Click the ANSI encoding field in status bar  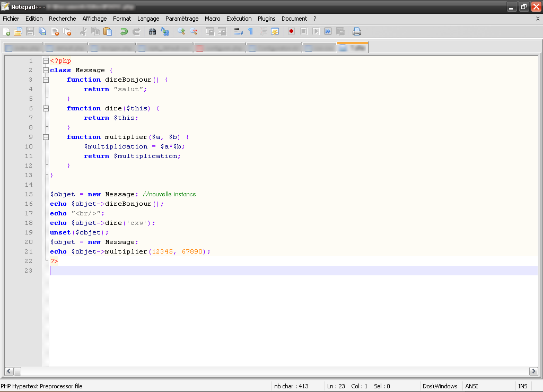click(x=471, y=386)
